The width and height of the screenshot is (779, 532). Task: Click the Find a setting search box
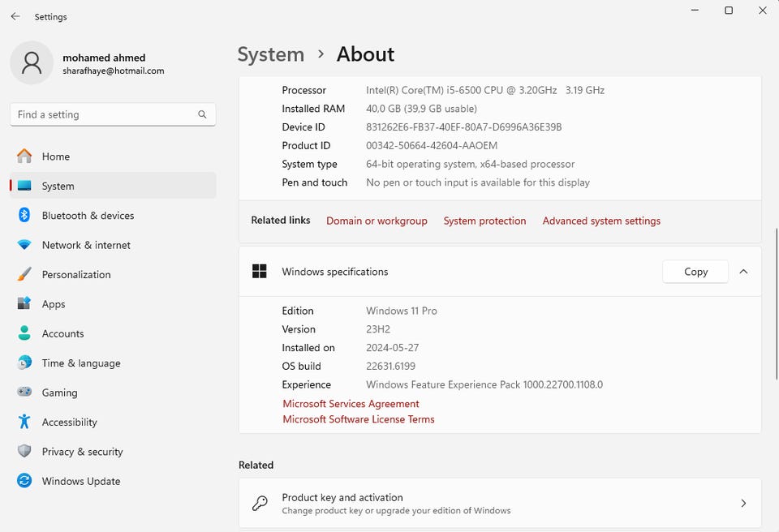113,114
